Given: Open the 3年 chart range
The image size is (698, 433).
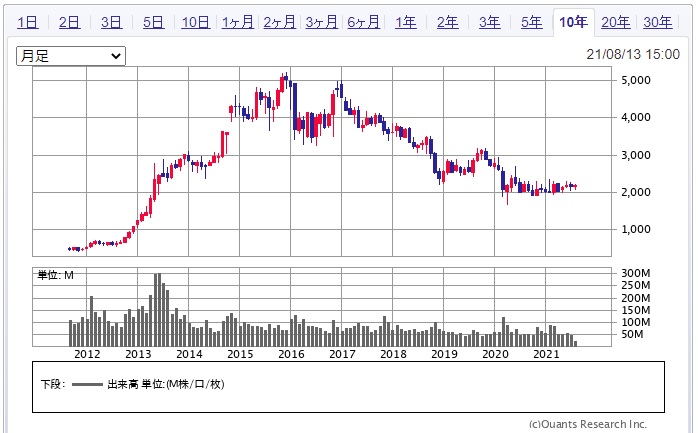Looking at the screenshot, I should point(490,22).
